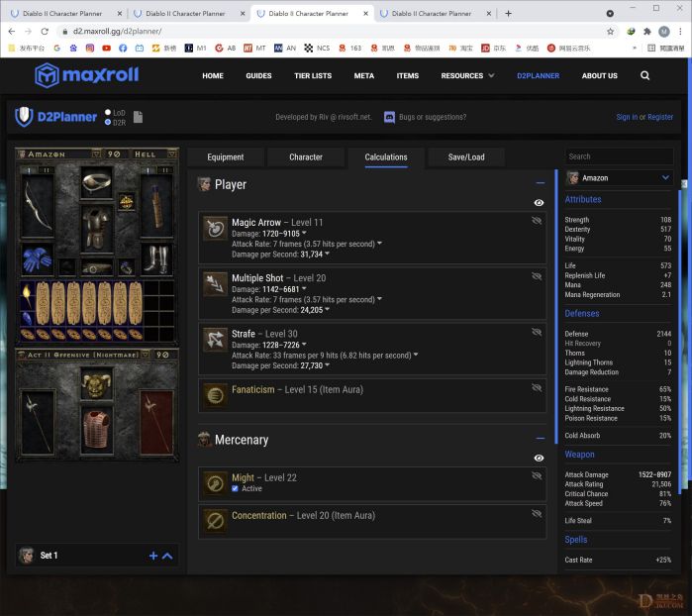Image resolution: width=692 pixels, height=616 pixels.
Task: Uncheck the Might Active checkbox
Action: (x=235, y=488)
